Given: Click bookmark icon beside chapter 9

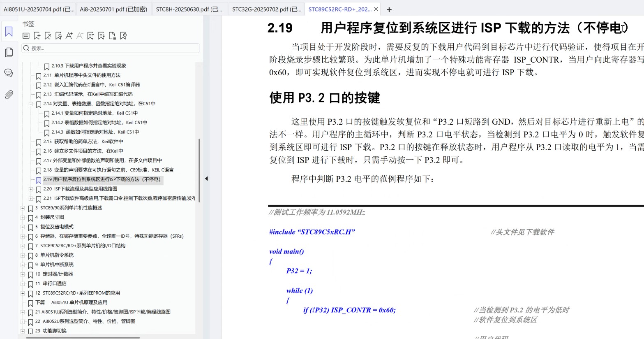Looking at the screenshot, I should [x=30, y=265].
